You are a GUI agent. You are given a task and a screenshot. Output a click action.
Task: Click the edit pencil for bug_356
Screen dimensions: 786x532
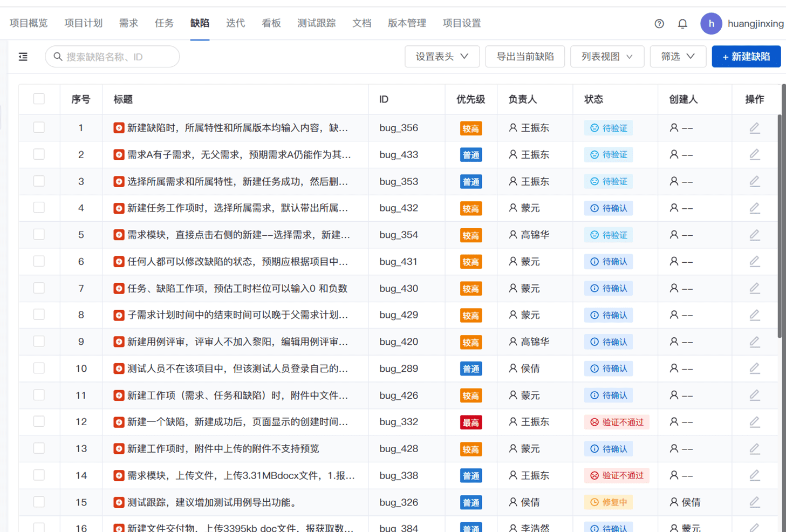(755, 128)
